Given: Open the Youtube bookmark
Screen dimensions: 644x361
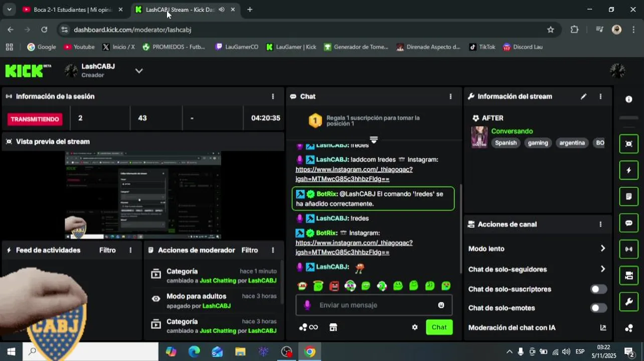Looking at the screenshot, I should [79, 47].
